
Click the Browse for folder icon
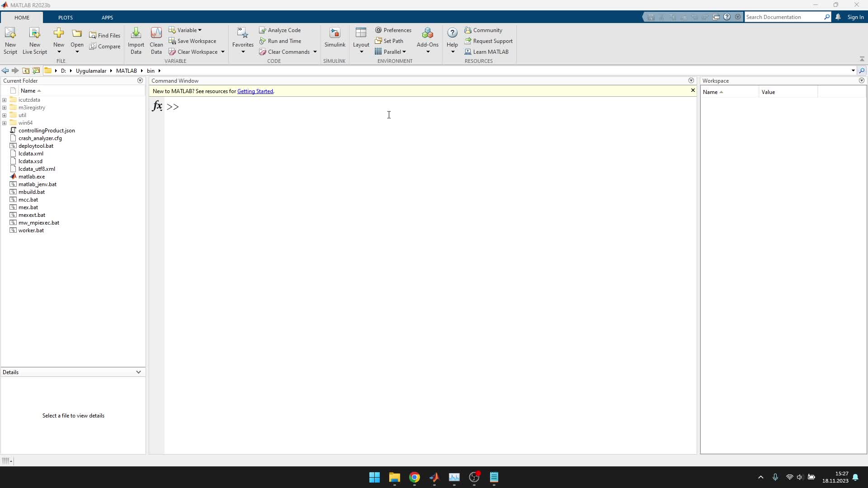(36, 70)
